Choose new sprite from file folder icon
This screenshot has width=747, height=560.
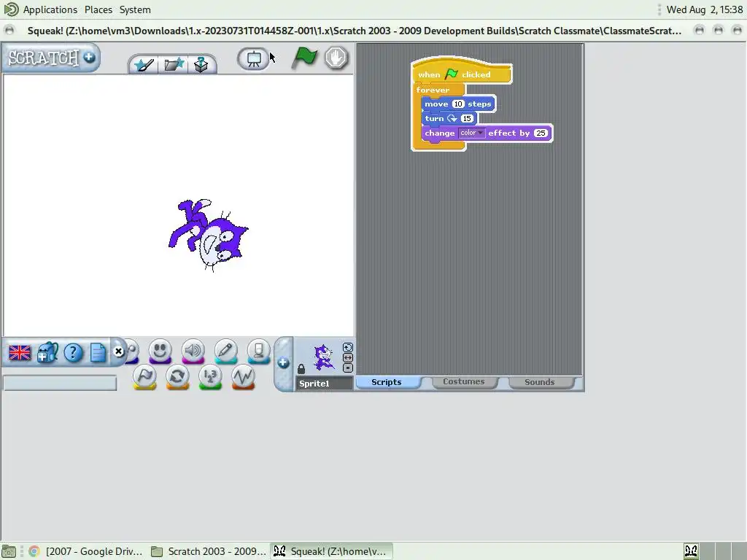174,64
